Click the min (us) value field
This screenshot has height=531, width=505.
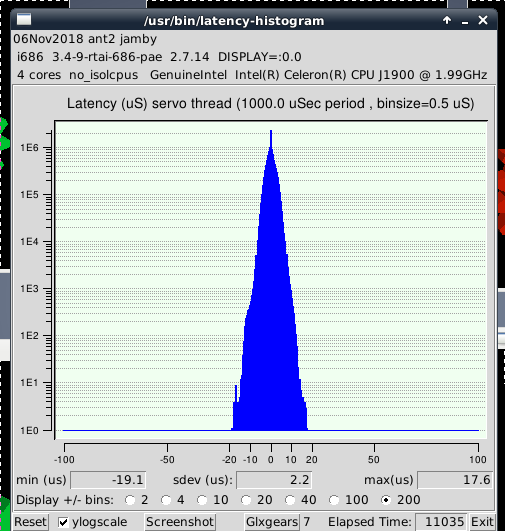[108, 480]
